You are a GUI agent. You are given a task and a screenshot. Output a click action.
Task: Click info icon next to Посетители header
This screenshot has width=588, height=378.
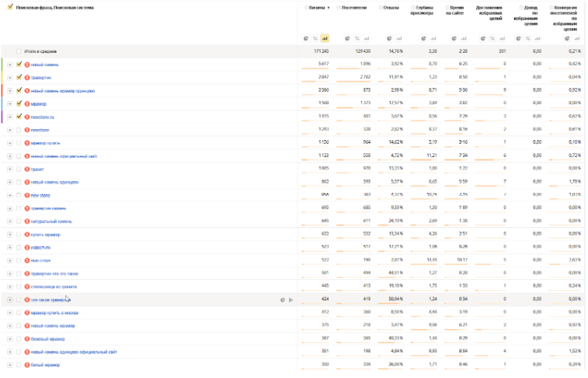[339, 8]
